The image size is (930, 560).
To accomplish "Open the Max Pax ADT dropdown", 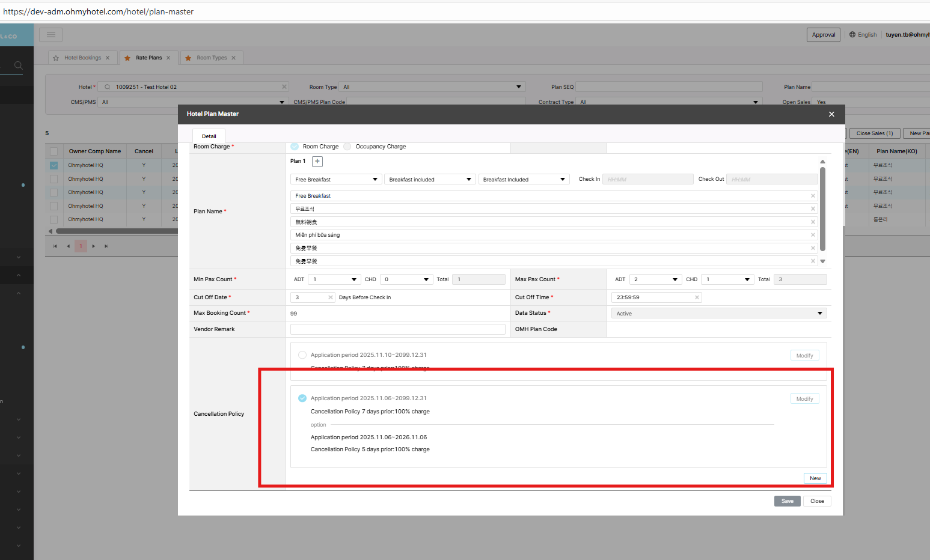I will point(655,279).
